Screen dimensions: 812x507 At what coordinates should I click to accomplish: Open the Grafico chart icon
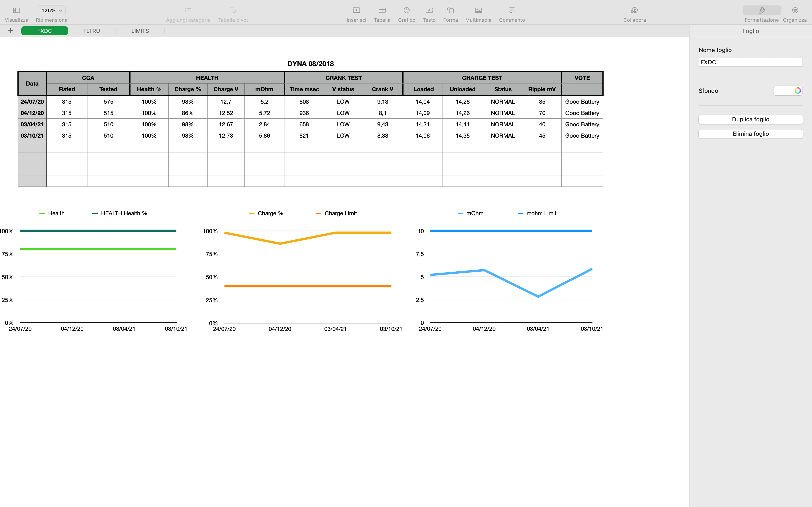406,10
